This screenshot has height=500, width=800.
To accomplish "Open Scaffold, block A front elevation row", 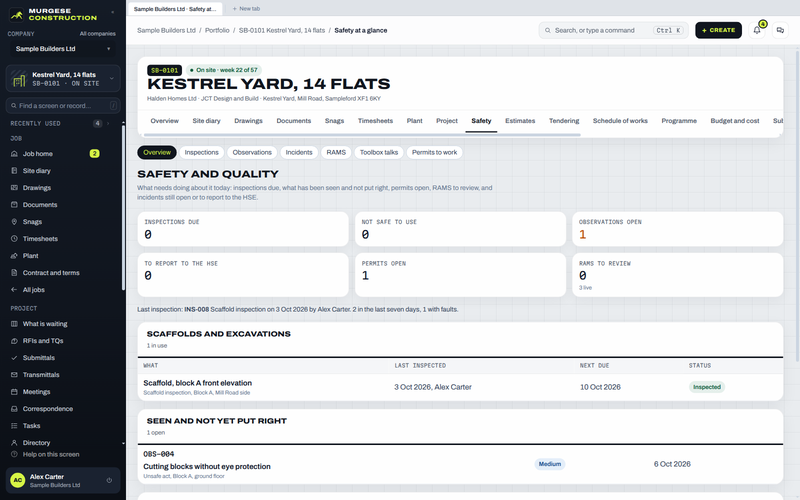I will pyautogui.click(x=460, y=387).
